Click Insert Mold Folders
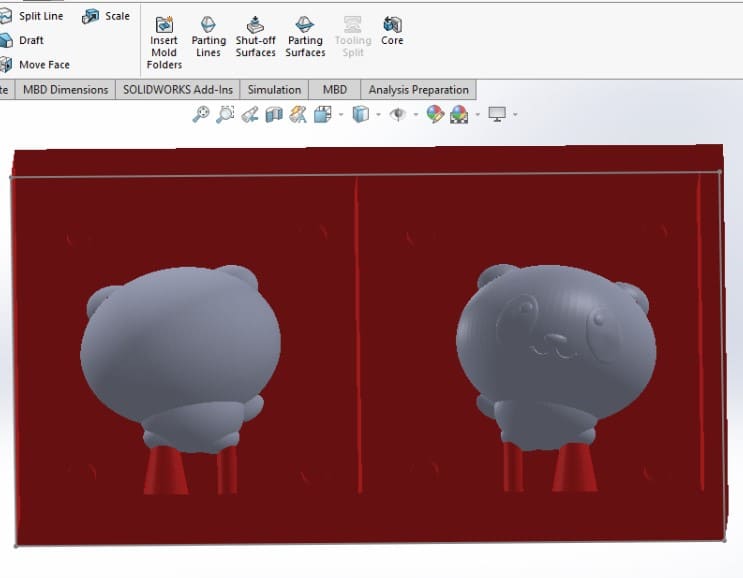The width and height of the screenshot is (743, 578). [x=164, y=43]
